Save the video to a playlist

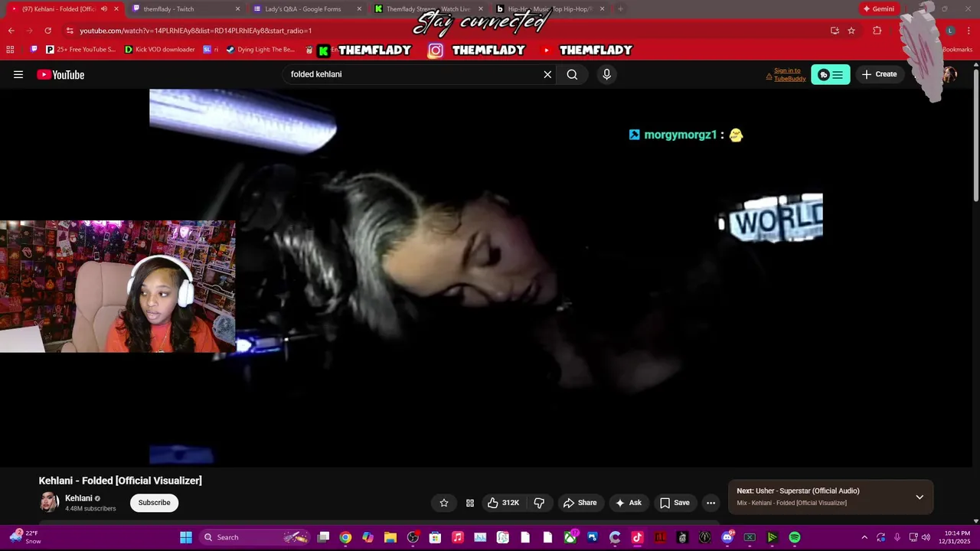[x=675, y=503]
